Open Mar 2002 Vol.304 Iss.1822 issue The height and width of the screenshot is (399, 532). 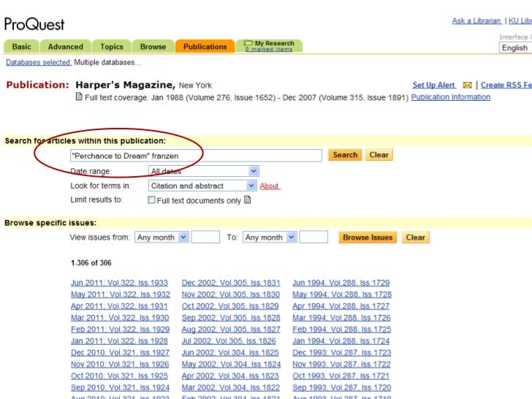tap(231, 387)
